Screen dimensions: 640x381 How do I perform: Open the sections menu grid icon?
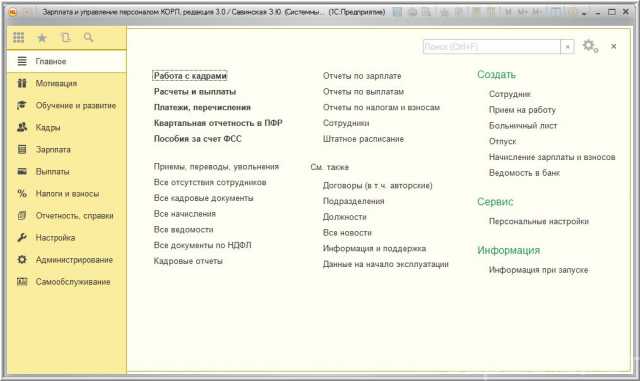[x=18, y=38]
